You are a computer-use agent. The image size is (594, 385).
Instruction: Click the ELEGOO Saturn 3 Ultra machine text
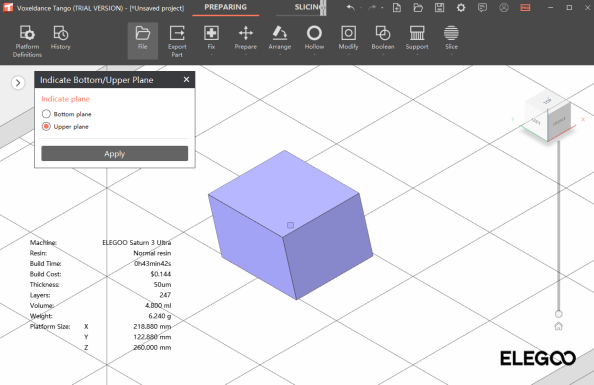pos(136,243)
